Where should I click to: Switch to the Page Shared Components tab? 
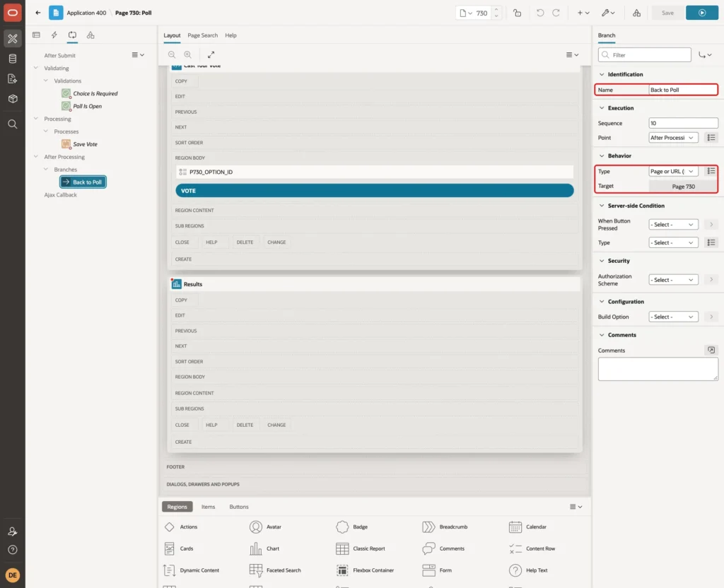tap(90, 35)
